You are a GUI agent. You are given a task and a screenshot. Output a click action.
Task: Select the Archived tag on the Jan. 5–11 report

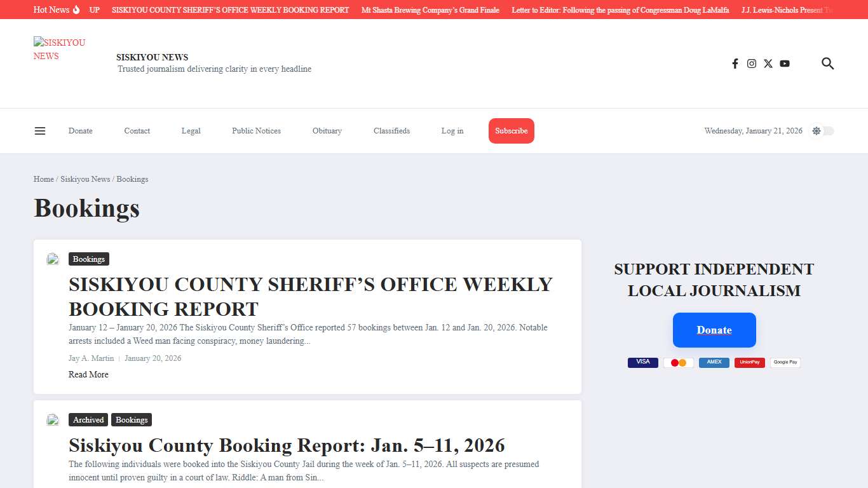pos(88,419)
